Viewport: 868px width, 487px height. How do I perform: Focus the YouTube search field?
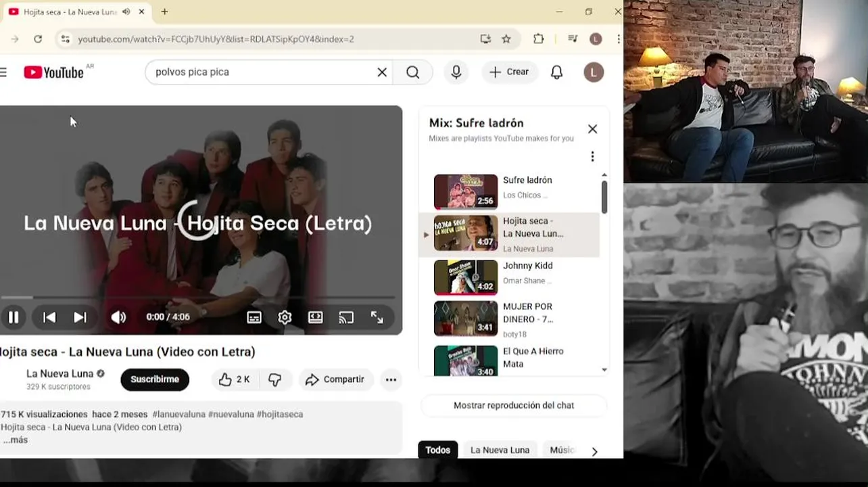click(264, 72)
